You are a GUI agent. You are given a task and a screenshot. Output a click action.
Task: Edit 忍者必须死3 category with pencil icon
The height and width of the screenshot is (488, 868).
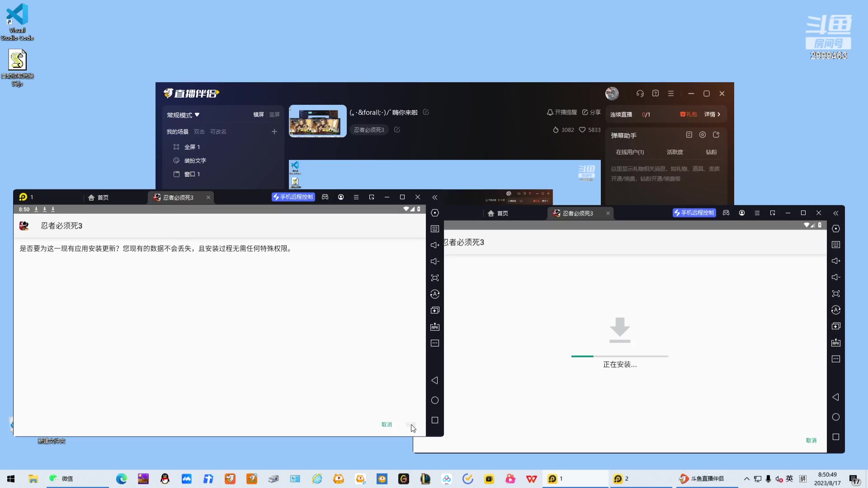[x=397, y=130]
